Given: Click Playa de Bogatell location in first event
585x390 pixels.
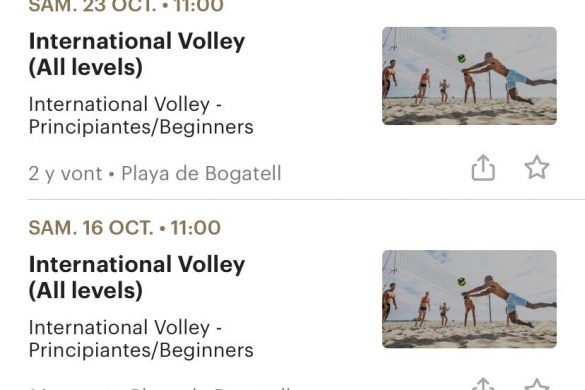Looking at the screenshot, I should (201, 174).
